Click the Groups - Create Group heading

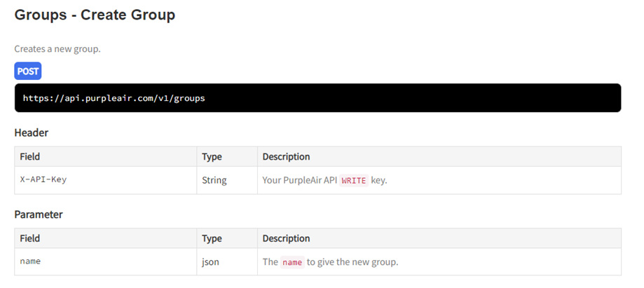(95, 15)
